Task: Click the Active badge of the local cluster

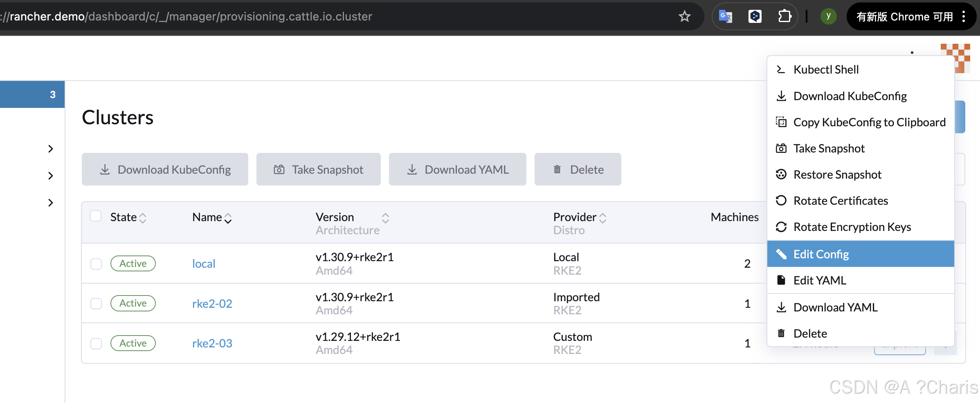Action: [133, 264]
